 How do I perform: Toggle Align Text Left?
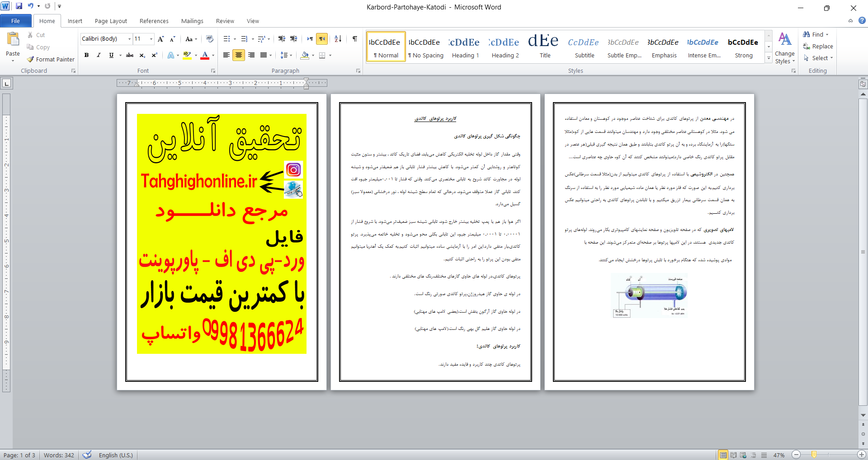(226, 55)
